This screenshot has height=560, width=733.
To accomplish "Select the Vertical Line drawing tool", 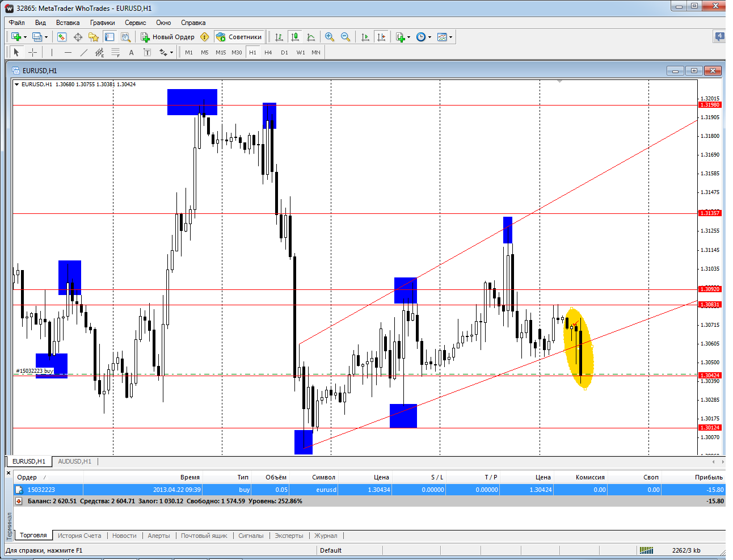I will pos(52,52).
